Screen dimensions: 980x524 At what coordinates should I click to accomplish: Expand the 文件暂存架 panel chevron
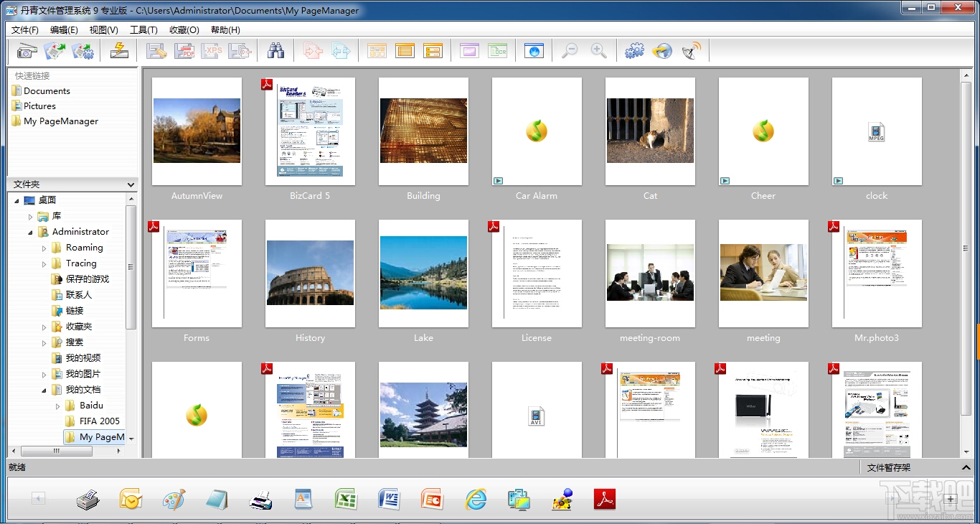tap(966, 468)
